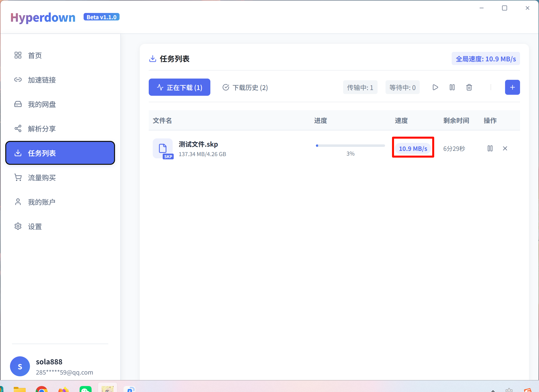Open 流量购买 page
539x392 pixels.
(x=60, y=178)
